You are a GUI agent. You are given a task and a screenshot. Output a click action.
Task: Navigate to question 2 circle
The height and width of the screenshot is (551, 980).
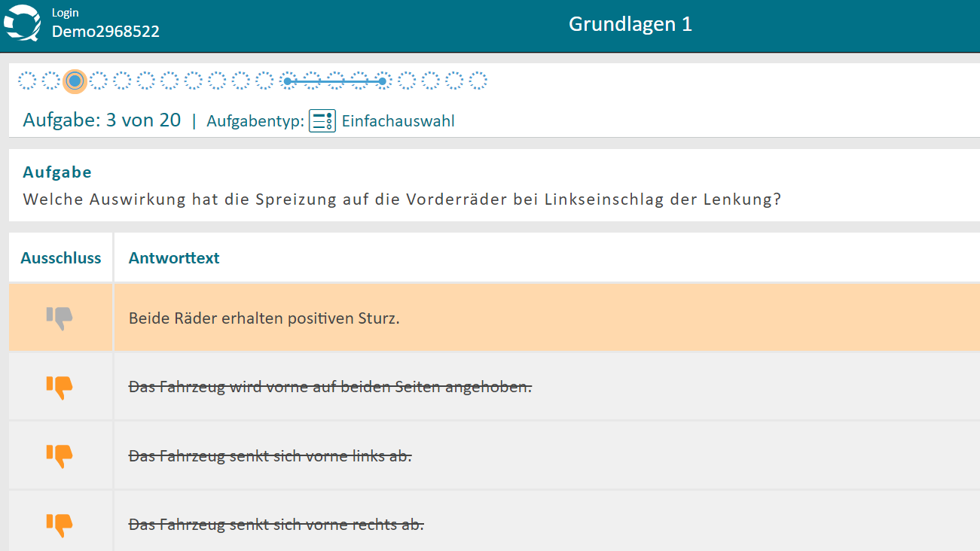pos(51,81)
